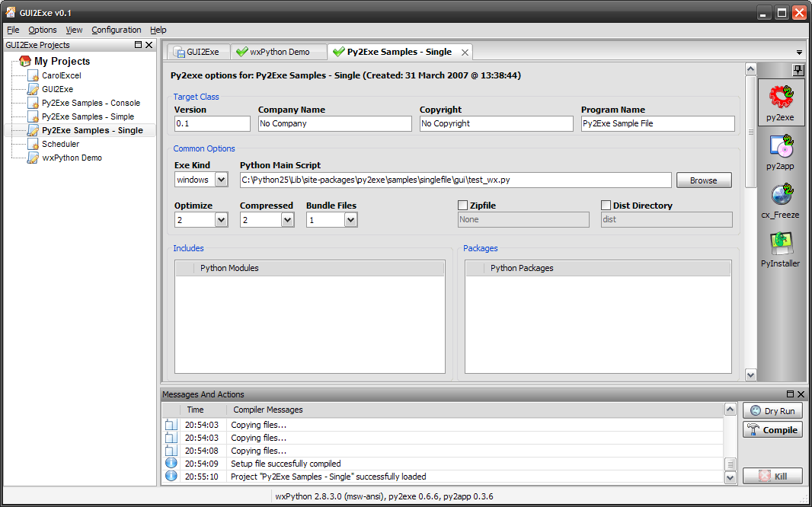Click the Browse button
Image resolution: width=812 pixels, height=507 pixels.
(703, 180)
